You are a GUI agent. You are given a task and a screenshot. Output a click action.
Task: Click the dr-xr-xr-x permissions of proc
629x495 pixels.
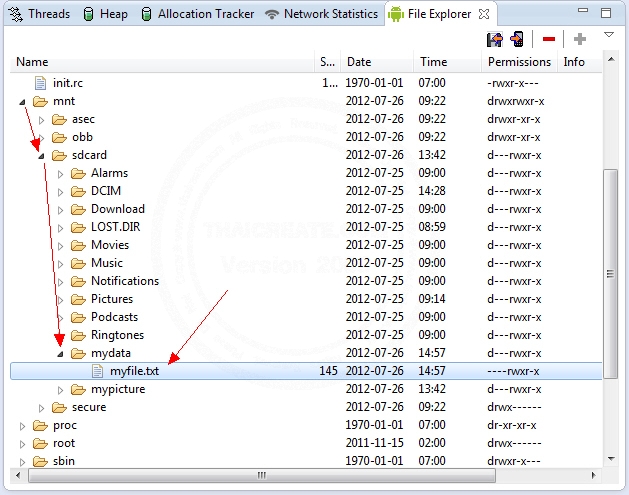pyautogui.click(x=511, y=425)
